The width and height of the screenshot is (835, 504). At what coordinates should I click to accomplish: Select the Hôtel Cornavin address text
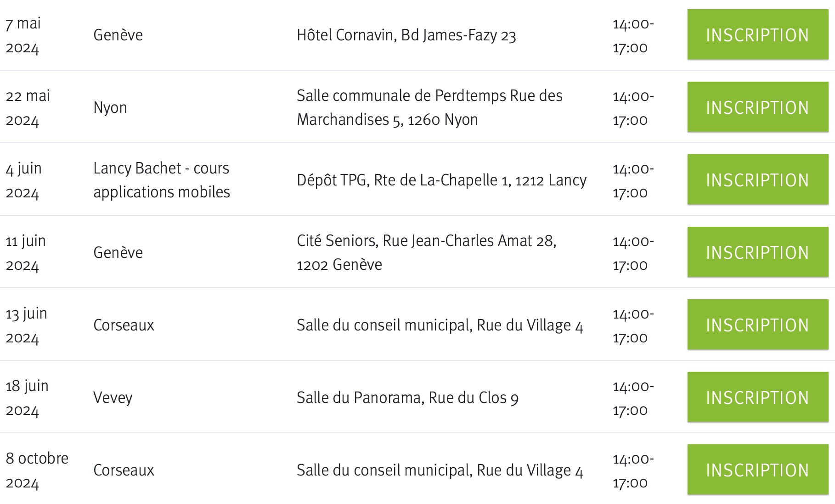point(406,35)
